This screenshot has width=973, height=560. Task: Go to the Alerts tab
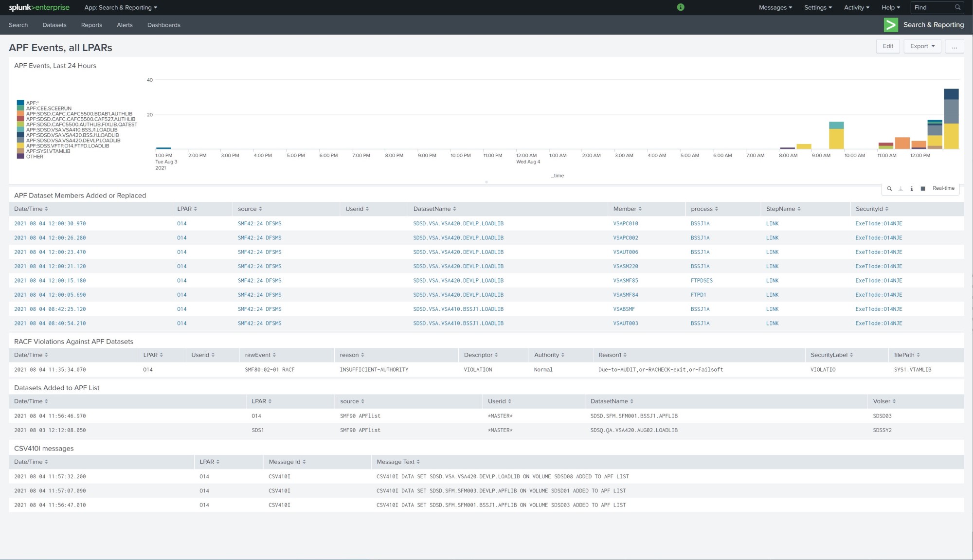point(125,25)
